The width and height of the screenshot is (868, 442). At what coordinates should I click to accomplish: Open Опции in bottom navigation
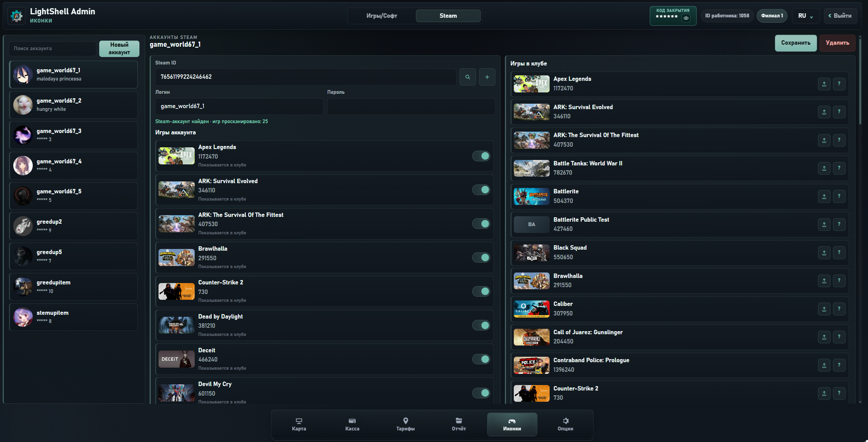[565, 424]
